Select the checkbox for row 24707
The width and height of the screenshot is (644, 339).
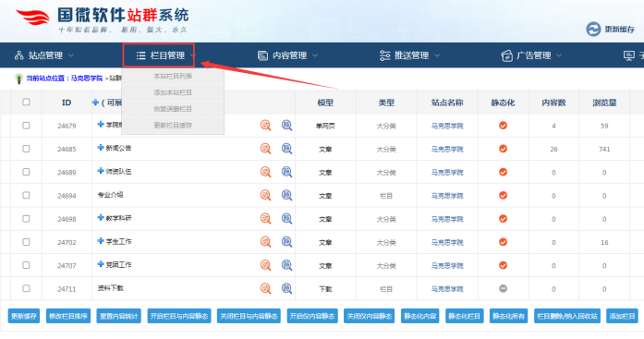tap(26, 265)
